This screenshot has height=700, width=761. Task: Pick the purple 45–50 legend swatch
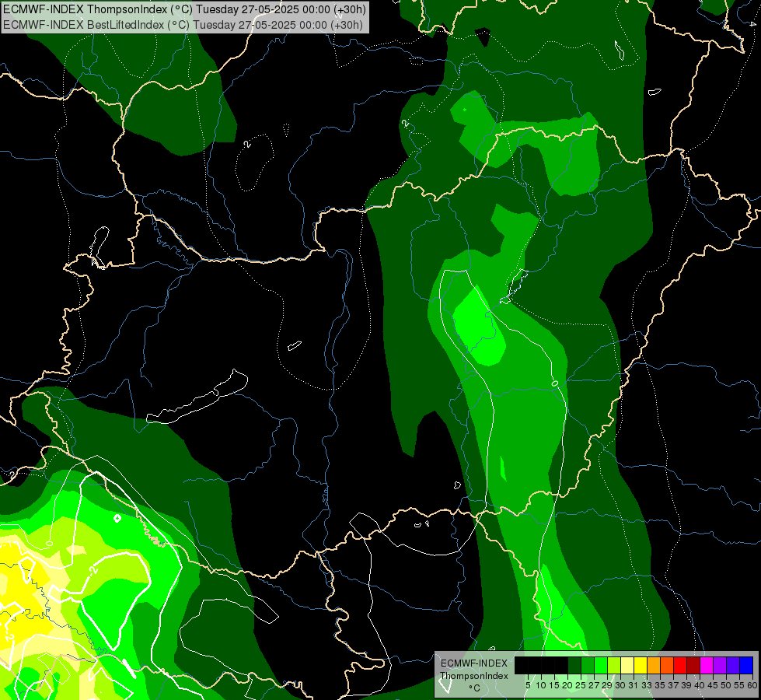click(x=720, y=665)
